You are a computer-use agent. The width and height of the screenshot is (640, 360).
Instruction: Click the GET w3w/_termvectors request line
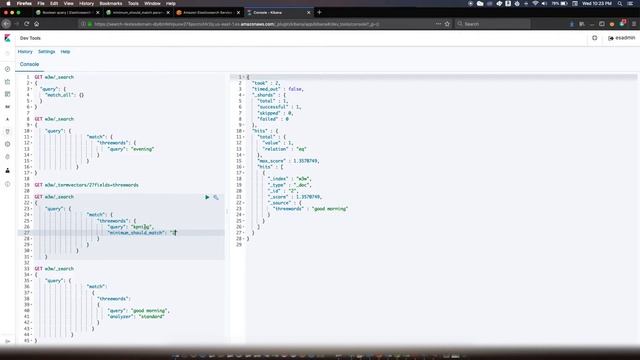coord(87,185)
